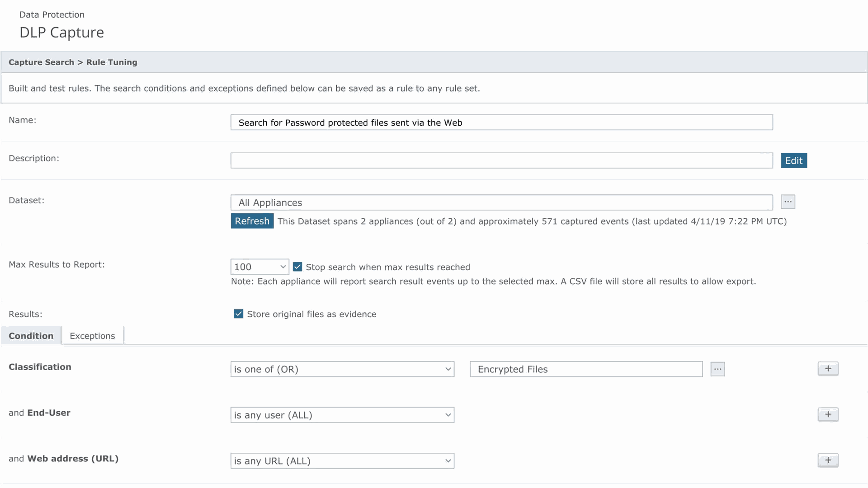Toggle Stop search when max results reached
This screenshot has width=868, height=488.
297,267
